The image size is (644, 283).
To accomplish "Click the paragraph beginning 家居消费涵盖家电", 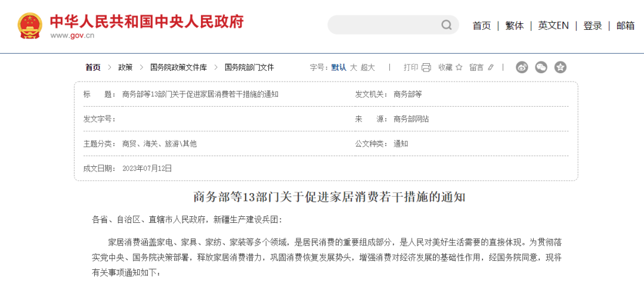I will point(327,257).
